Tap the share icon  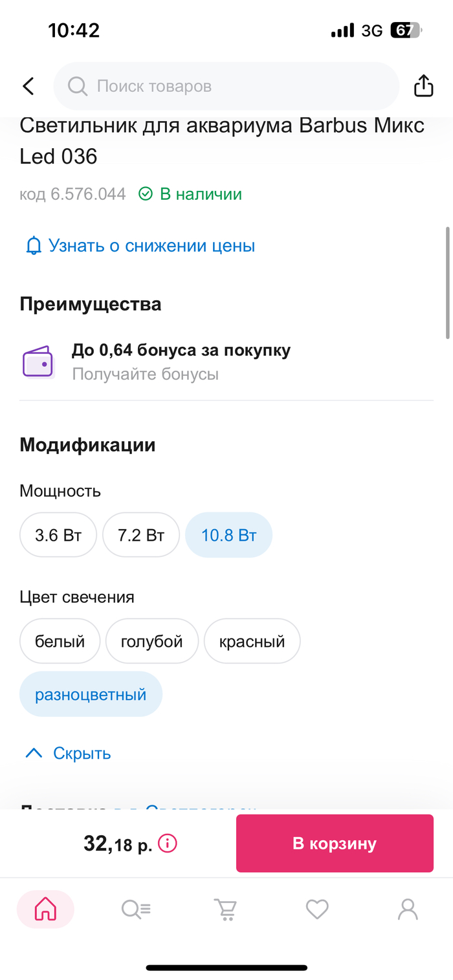click(x=423, y=86)
